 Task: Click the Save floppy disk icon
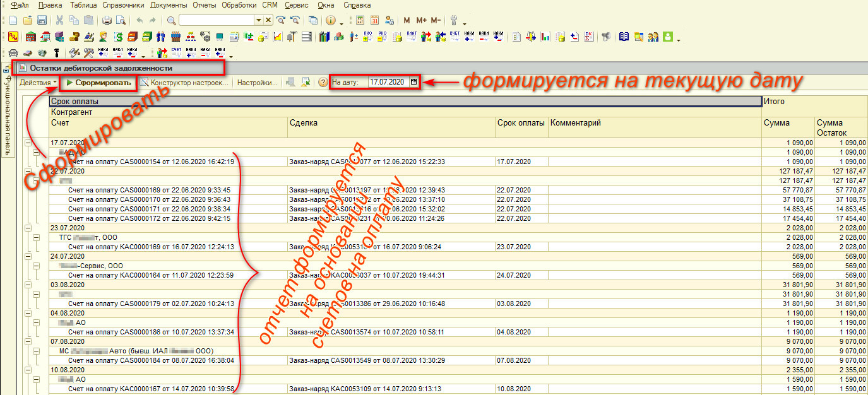42,20
